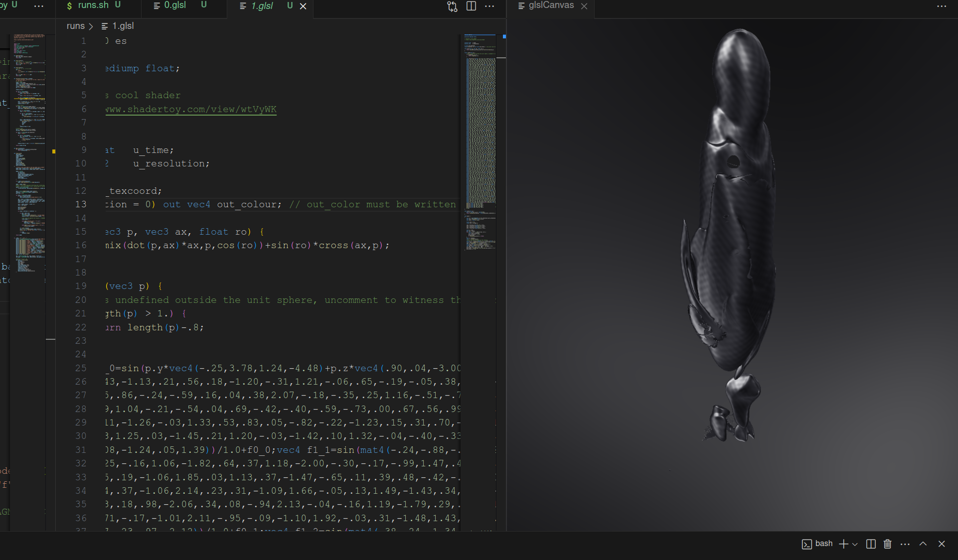The height and width of the screenshot is (560, 958).
Task: Maximize the panel with the caret icon
Action: click(923, 544)
